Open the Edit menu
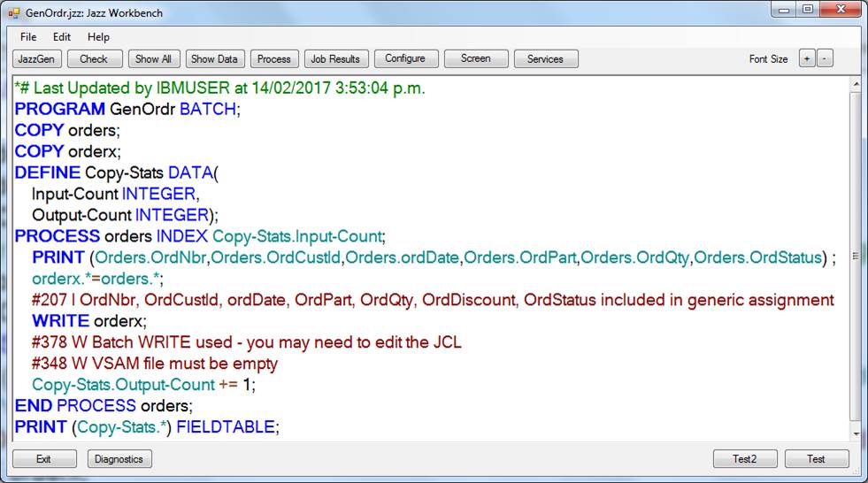 (61, 37)
